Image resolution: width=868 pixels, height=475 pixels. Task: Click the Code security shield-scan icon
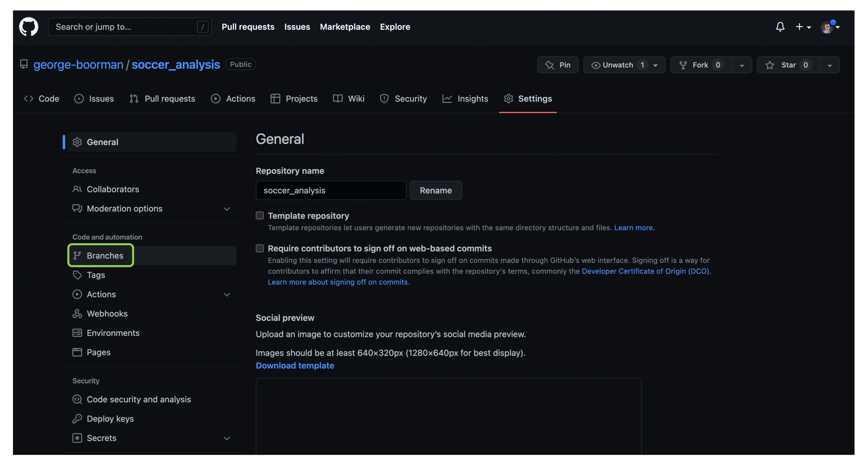(x=77, y=400)
